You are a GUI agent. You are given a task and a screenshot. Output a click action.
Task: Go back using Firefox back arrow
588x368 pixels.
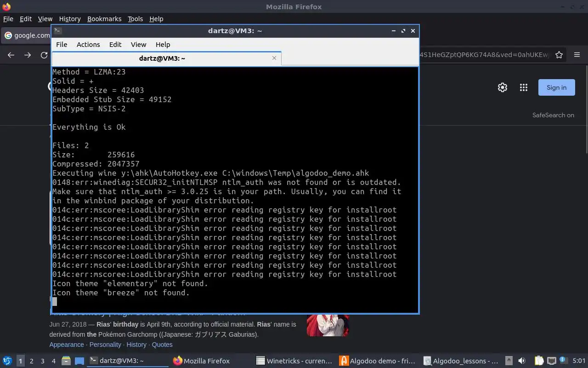tap(11, 55)
